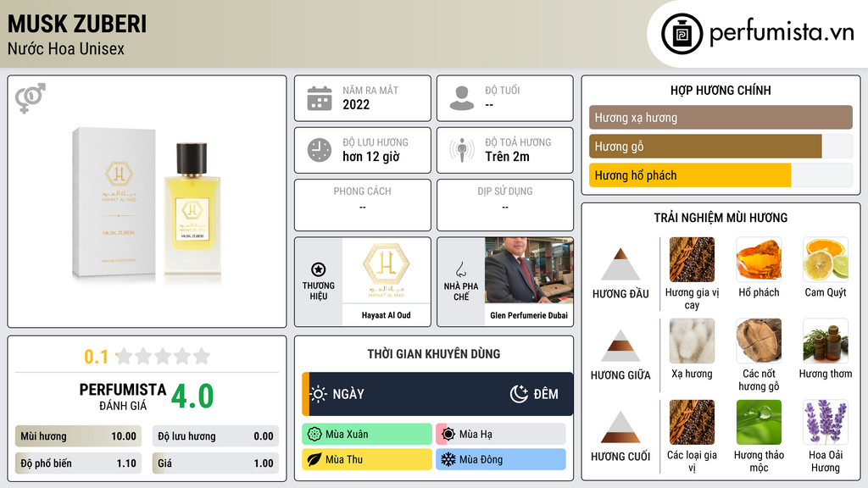This screenshot has height=488, width=868.
Task: Click the unisex gender symbol icon
Action: click(x=31, y=98)
